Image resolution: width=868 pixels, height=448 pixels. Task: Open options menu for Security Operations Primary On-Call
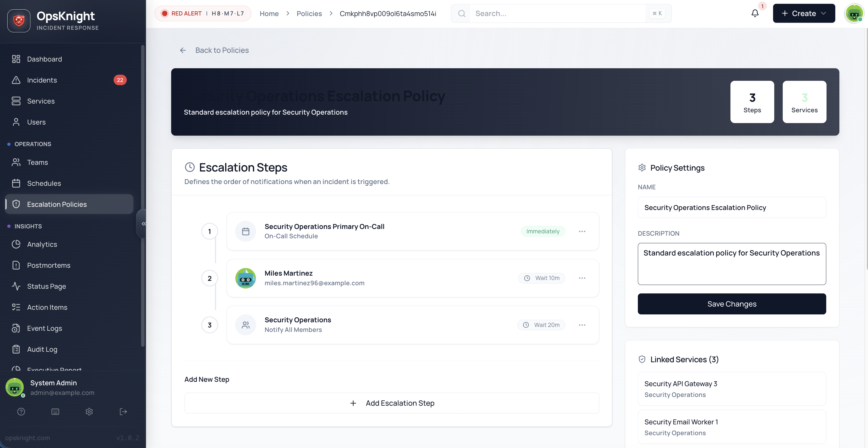click(582, 231)
